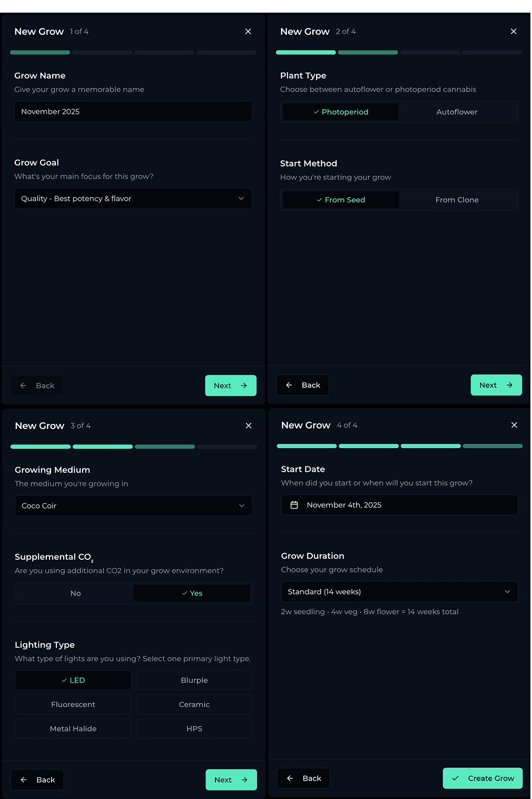Click the Standard (14 weeks) dropdown chevron

click(x=508, y=592)
